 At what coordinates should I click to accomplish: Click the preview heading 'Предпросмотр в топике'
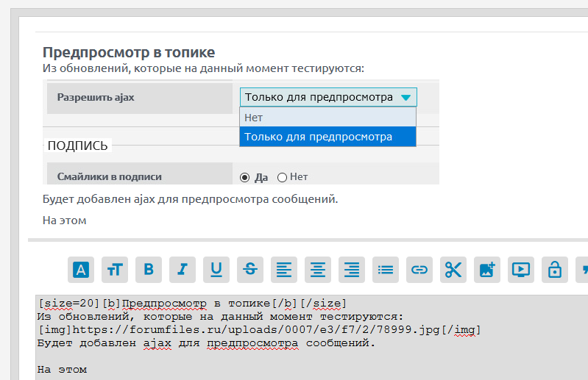click(129, 52)
